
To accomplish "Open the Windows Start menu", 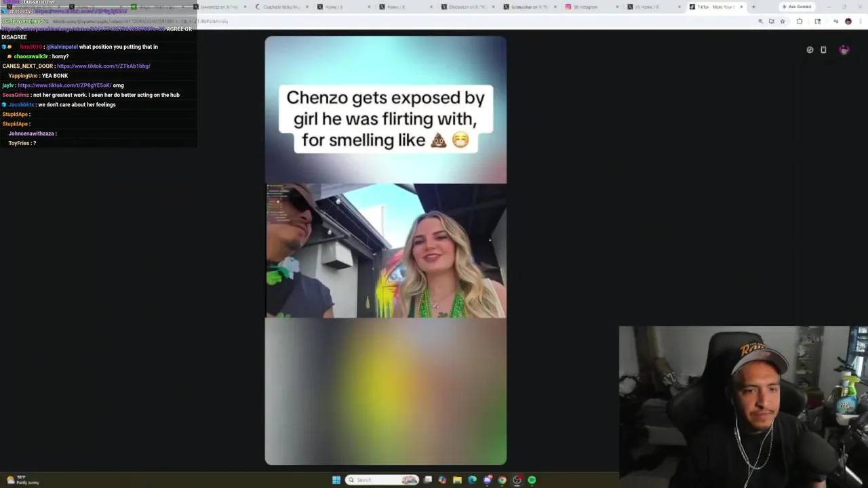I will point(336,480).
